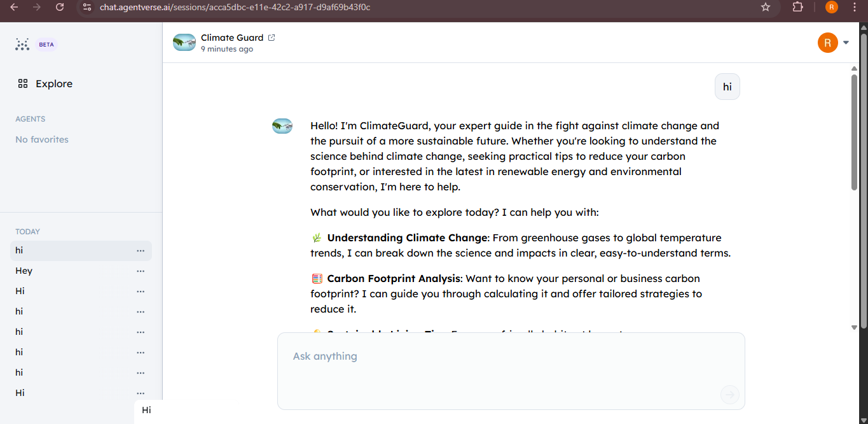Reload the page using the refresh icon

(60, 7)
